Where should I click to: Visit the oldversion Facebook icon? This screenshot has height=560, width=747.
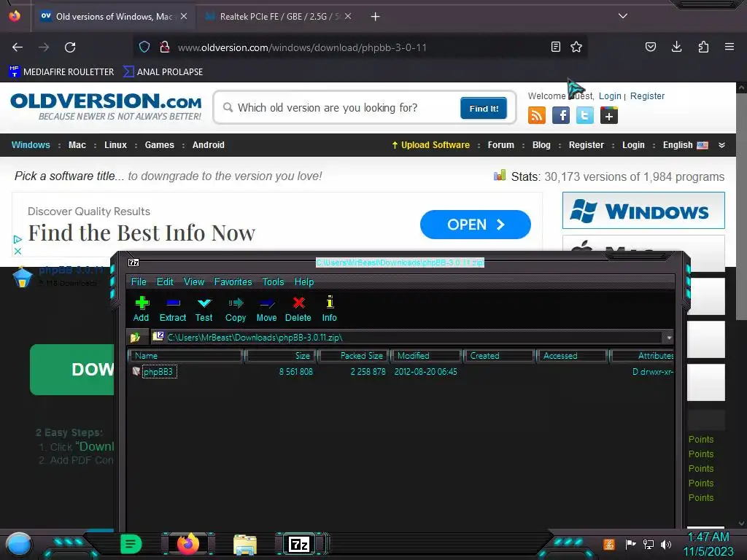click(561, 115)
